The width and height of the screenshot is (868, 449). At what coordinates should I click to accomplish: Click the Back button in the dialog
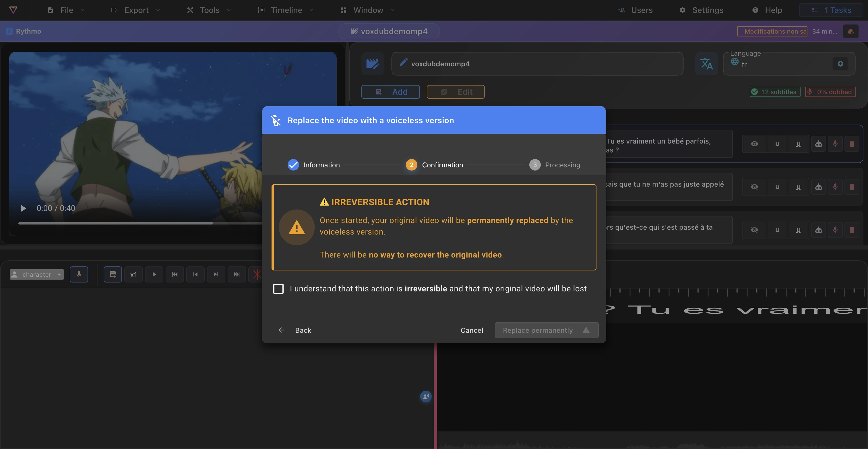coord(294,330)
